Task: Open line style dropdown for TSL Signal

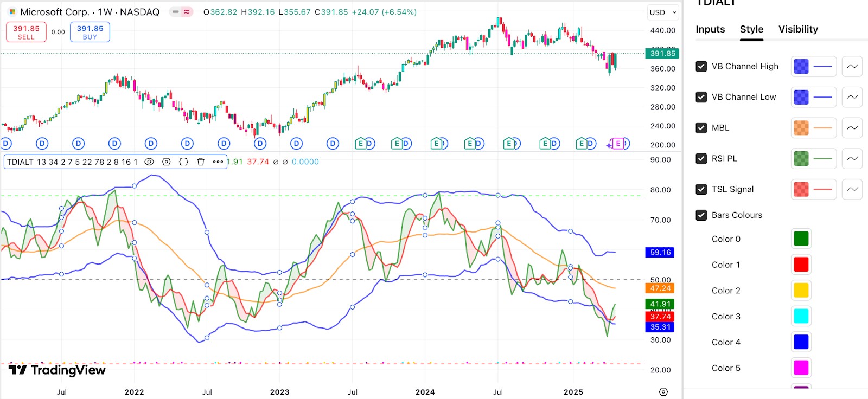Action: pos(852,189)
